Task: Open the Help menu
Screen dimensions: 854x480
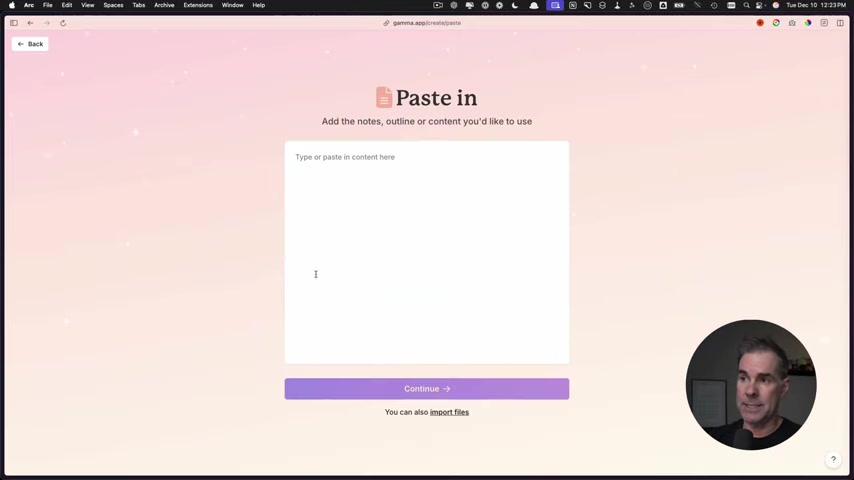Action: (x=259, y=5)
